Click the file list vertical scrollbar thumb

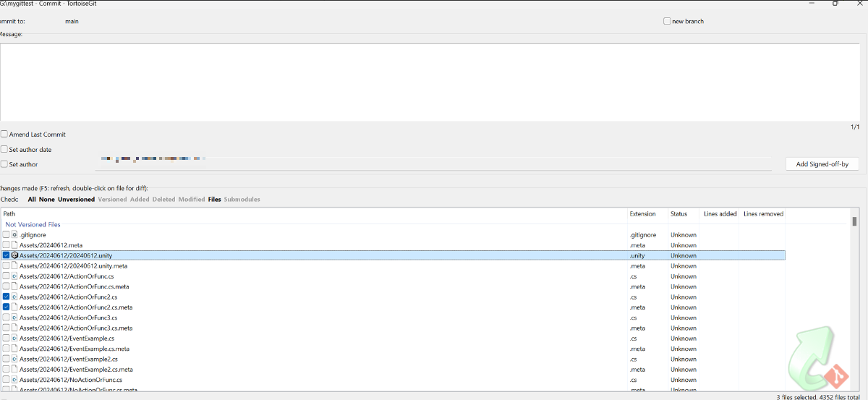pyautogui.click(x=854, y=221)
